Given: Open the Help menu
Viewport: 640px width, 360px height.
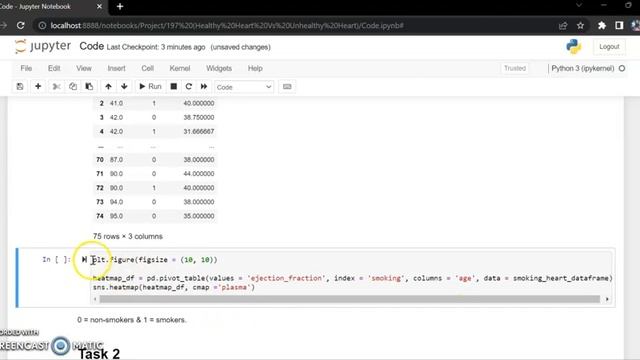Looking at the screenshot, I should point(255,68).
